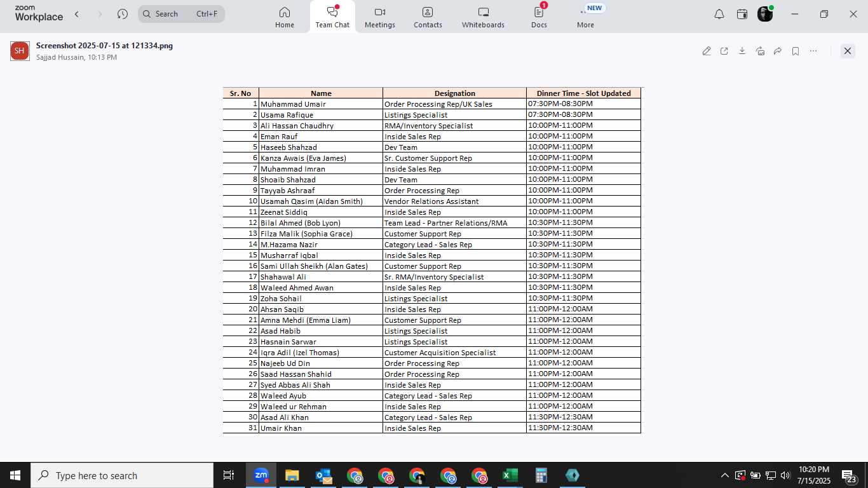Open File Explorer from the taskbar
Viewport: 868px width, 488px height.
[292, 475]
